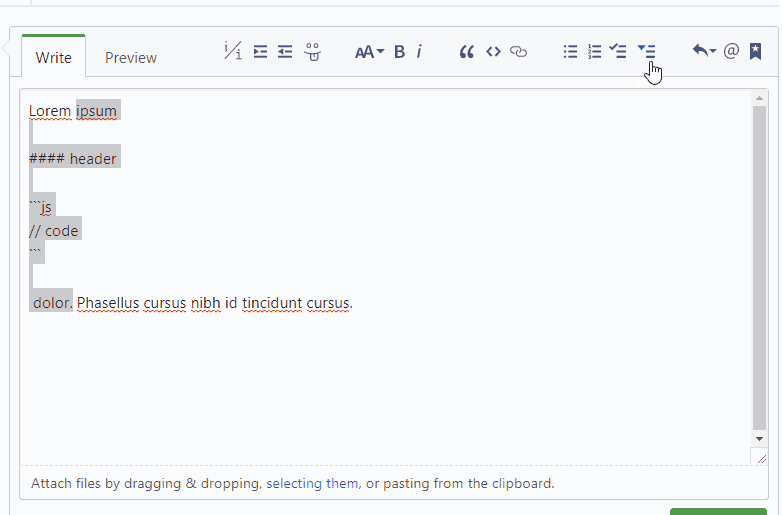Click the '#### header' line

point(73,159)
